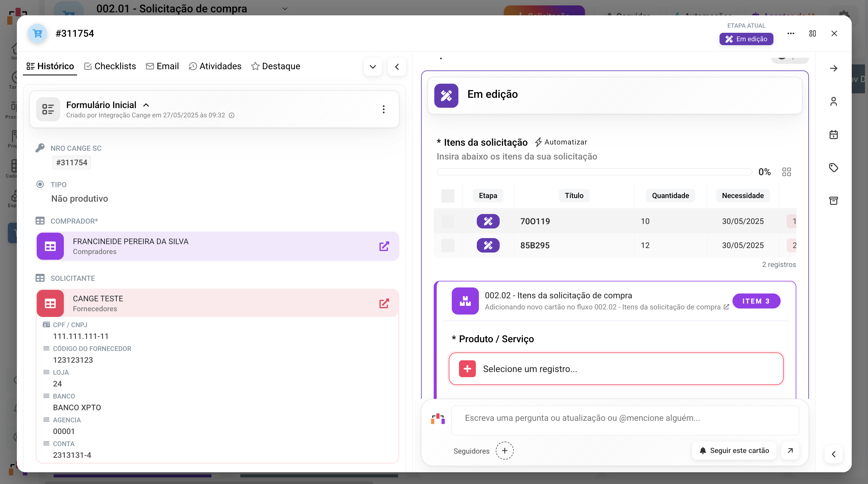Image resolution: width=868 pixels, height=484 pixels.
Task: Open the tabs overflow dropdown chevron
Action: tap(373, 67)
